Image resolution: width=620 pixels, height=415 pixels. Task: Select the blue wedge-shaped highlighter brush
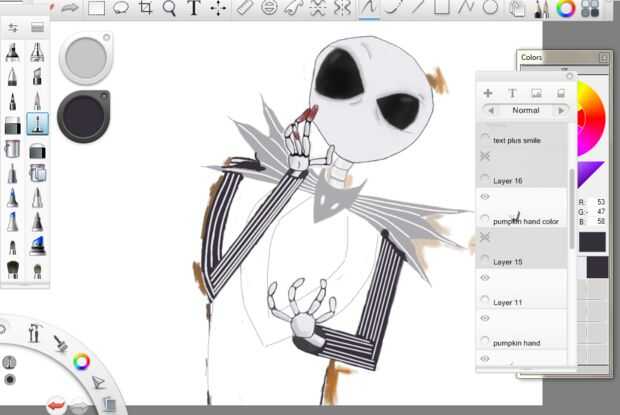(x=38, y=246)
